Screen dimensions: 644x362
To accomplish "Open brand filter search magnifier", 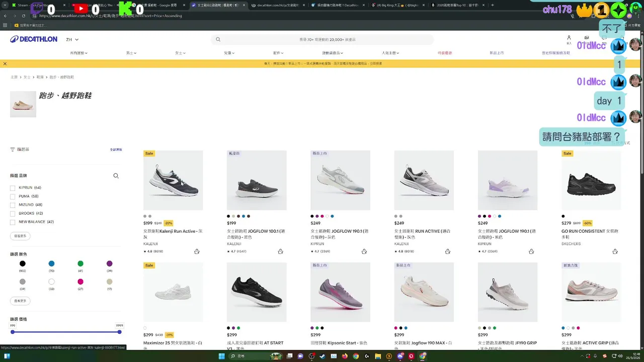I will [116, 176].
